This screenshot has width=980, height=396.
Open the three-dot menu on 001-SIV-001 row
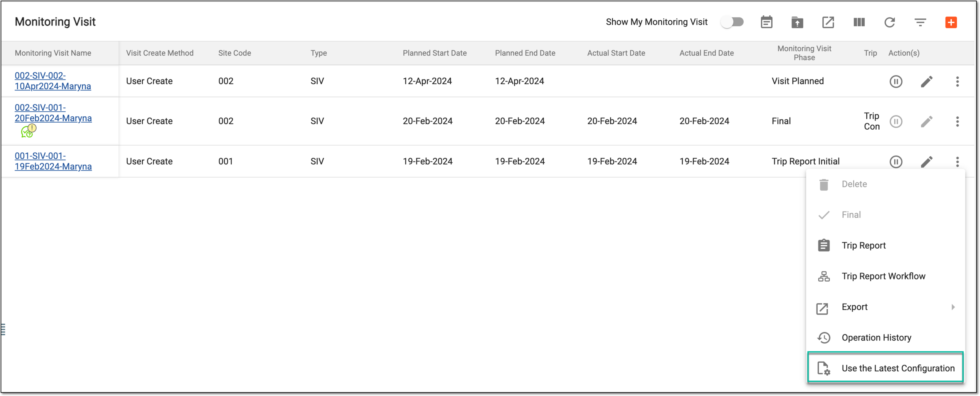957,162
